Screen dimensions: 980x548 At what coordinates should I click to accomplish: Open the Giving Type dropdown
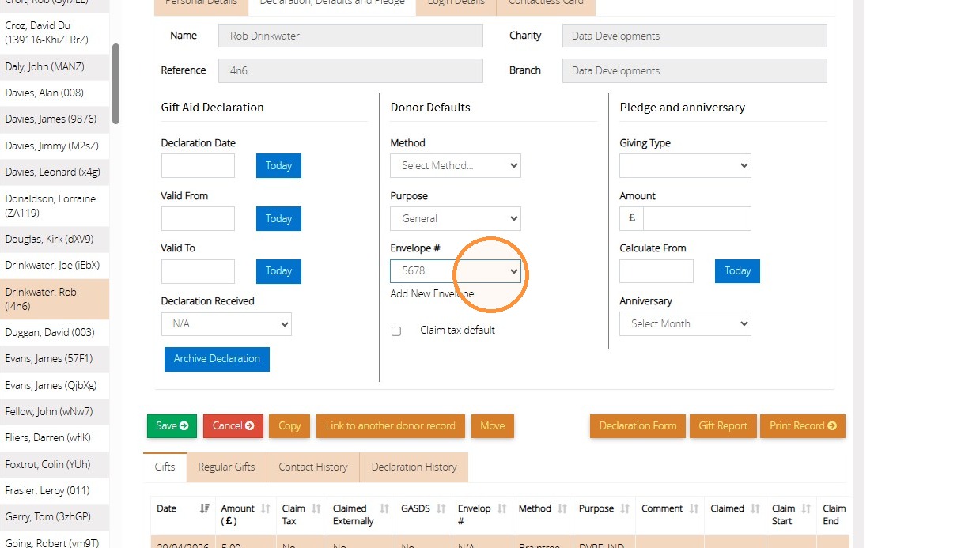(685, 165)
